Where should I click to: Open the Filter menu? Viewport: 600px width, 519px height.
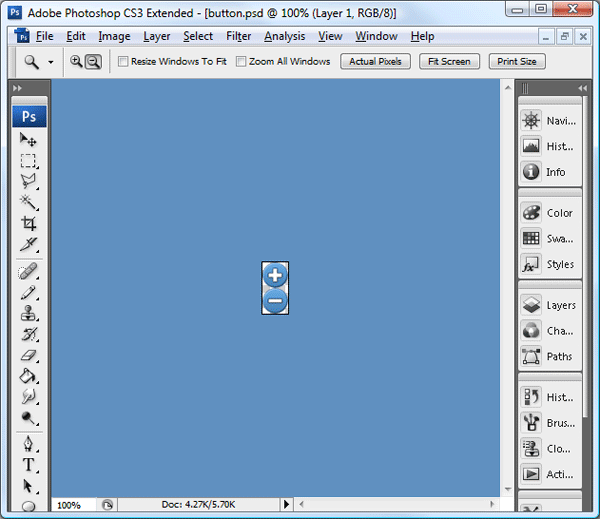click(x=238, y=36)
